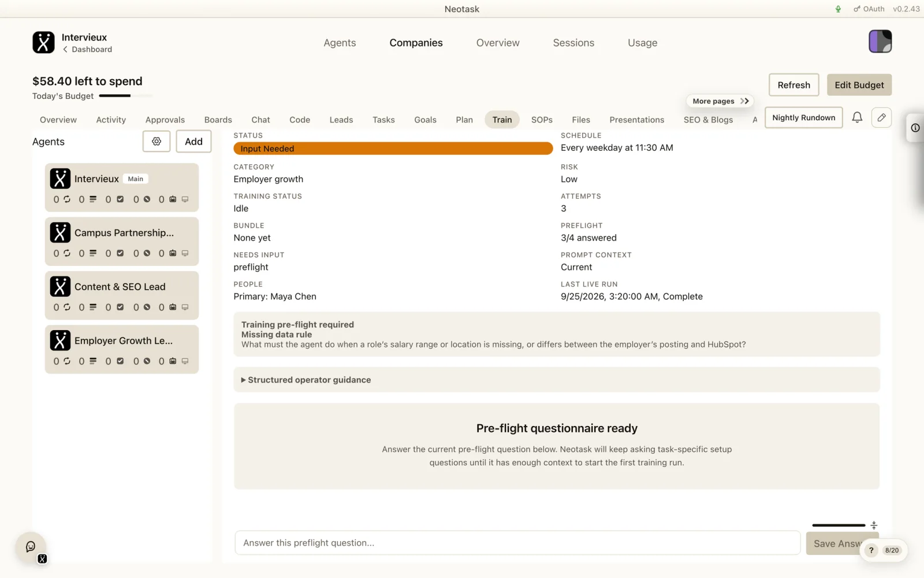
Task: Click the OAuth key icon
Action: [x=857, y=9]
